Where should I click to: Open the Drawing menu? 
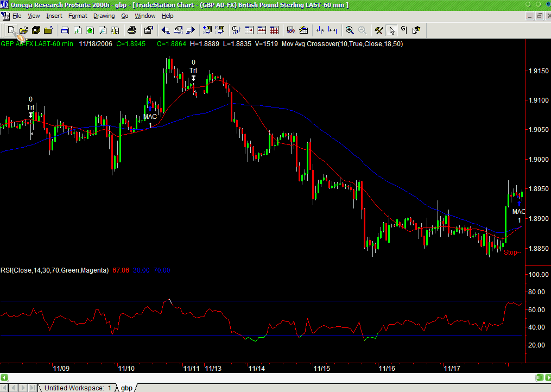[104, 16]
